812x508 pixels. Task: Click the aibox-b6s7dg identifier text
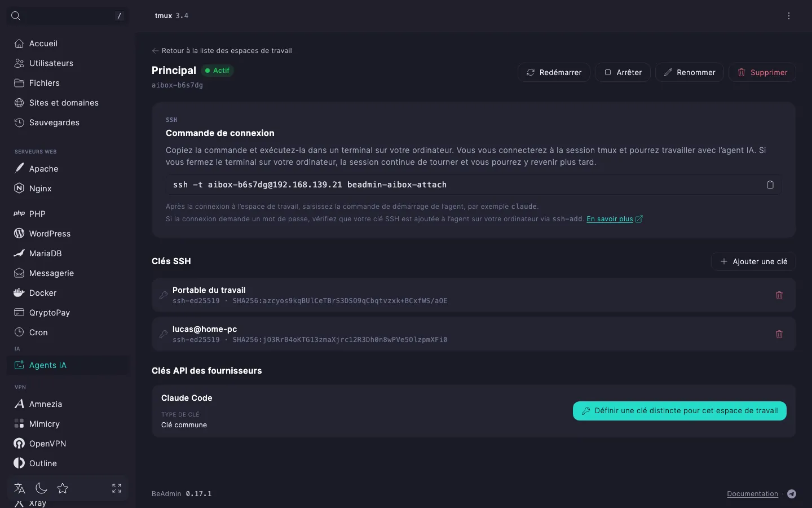click(x=177, y=85)
